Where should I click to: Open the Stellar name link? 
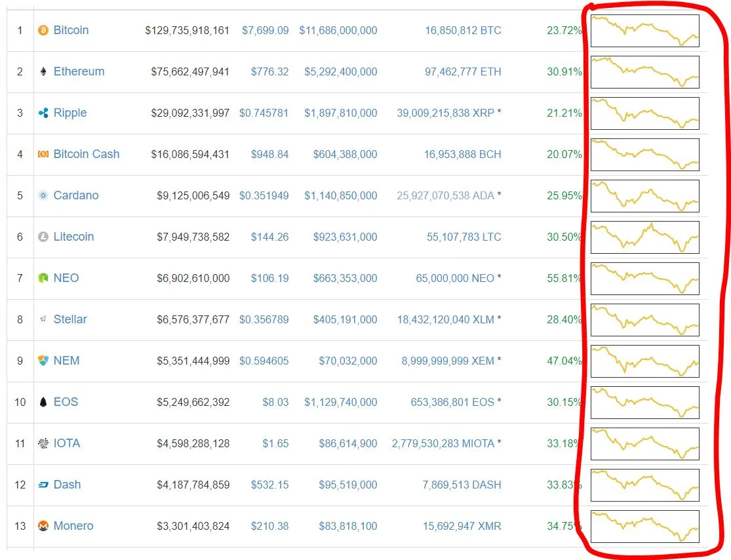(70, 319)
